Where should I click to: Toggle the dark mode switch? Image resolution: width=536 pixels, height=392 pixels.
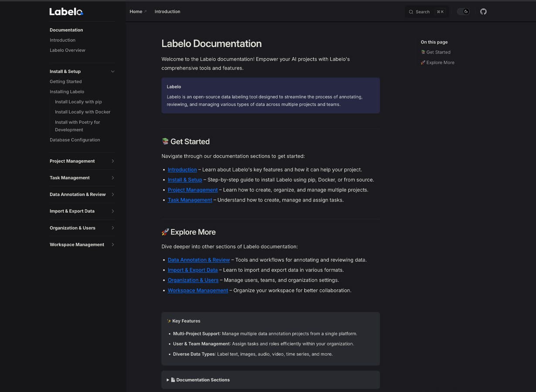tap(463, 12)
